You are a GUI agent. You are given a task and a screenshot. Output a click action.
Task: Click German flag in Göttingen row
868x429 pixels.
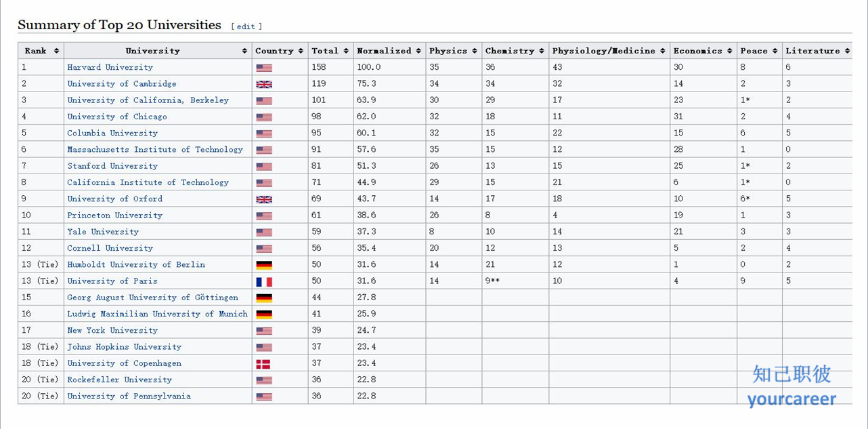264,298
